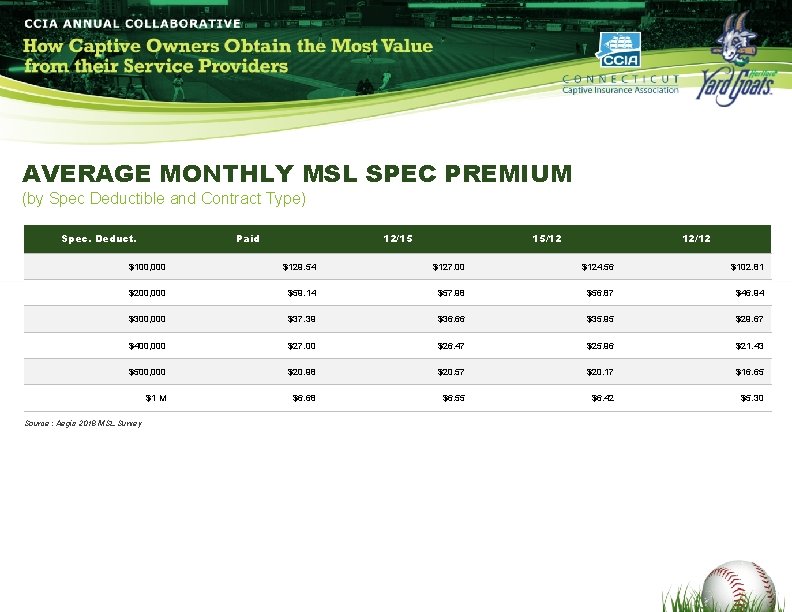
Task: Click the 'Connecticut Captive Insurance Association' text
Action: [620, 84]
